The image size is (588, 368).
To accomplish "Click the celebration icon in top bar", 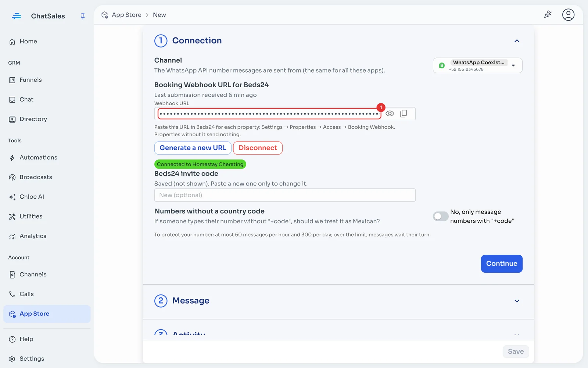I will tap(548, 15).
